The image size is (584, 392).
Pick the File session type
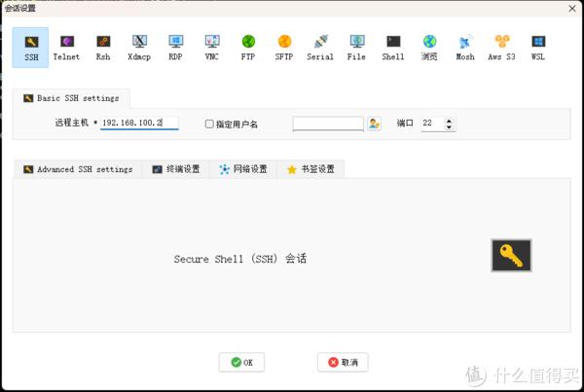357,48
